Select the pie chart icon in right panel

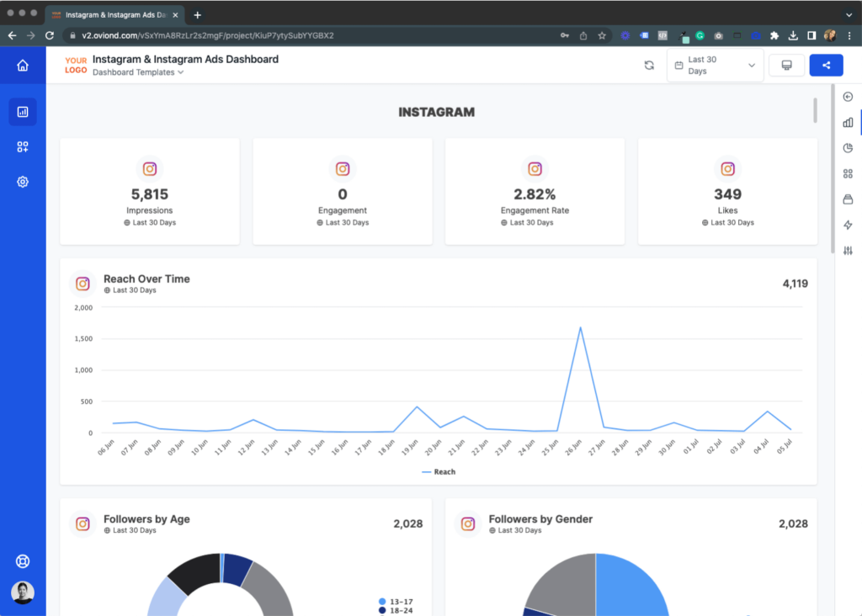pos(849,148)
